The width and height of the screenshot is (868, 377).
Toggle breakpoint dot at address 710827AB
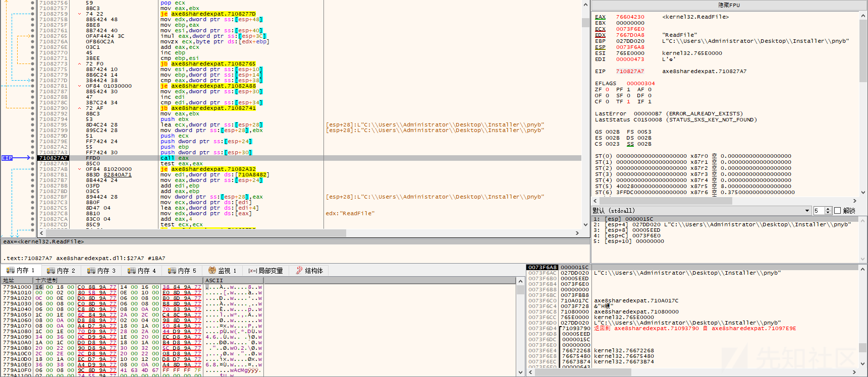pyautogui.click(x=33, y=169)
